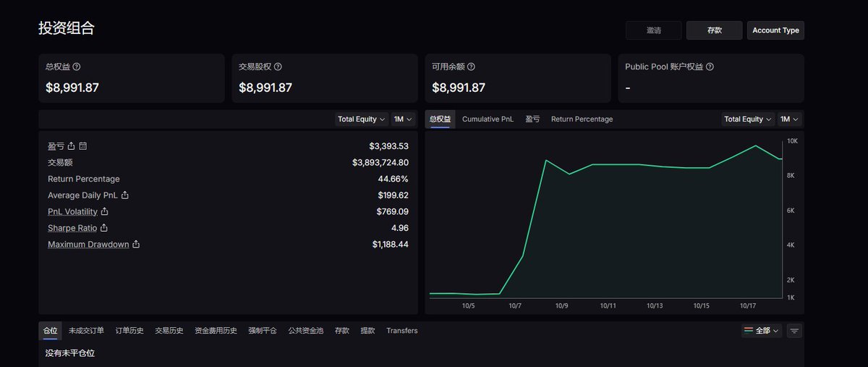Share the Average Daily PnL stat
Viewport: 868px width, 367px height.
tap(125, 195)
